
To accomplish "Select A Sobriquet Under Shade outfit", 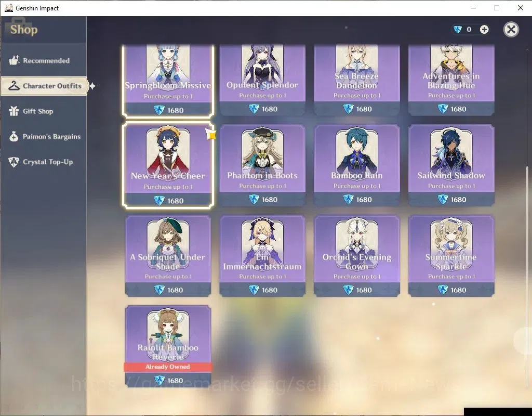I will (168, 256).
